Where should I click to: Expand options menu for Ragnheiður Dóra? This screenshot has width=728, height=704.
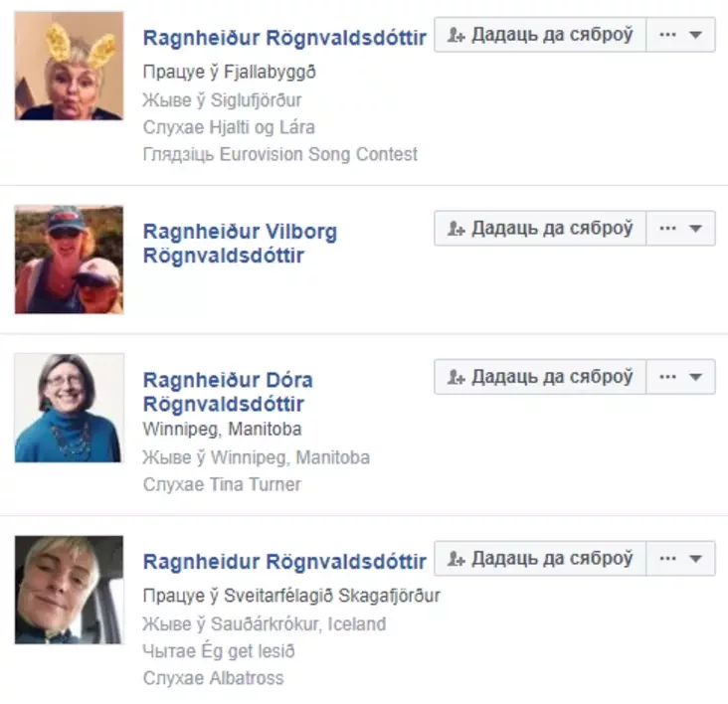680,377
